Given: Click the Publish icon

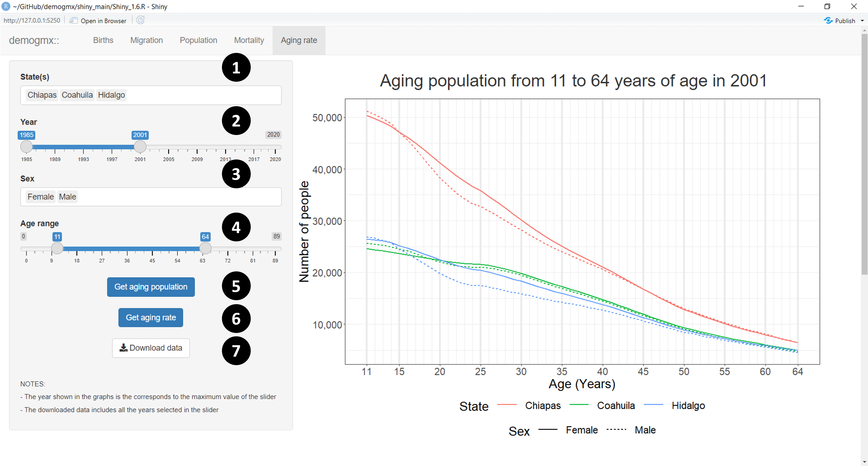Looking at the screenshot, I should coord(828,21).
